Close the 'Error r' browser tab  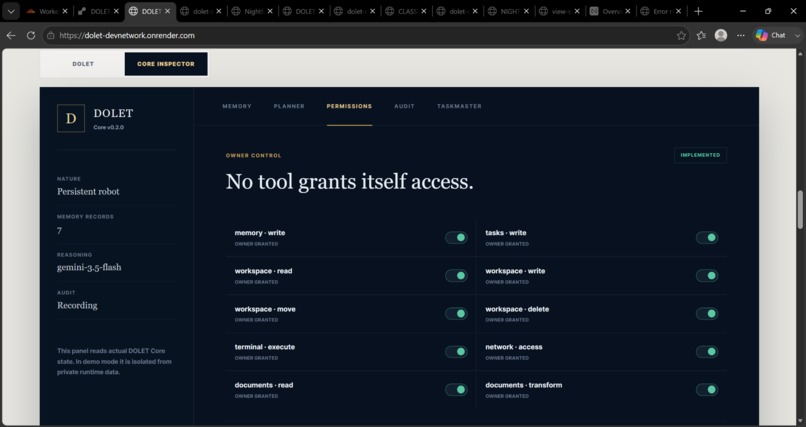click(679, 11)
